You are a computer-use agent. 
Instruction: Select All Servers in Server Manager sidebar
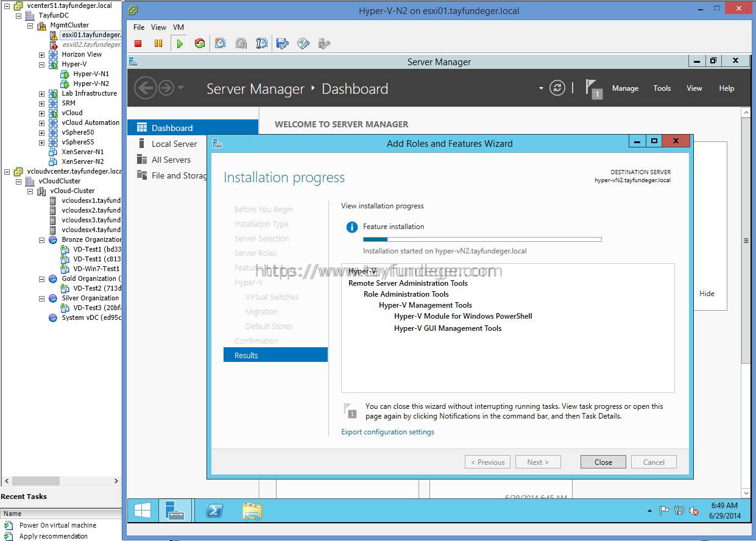171,160
